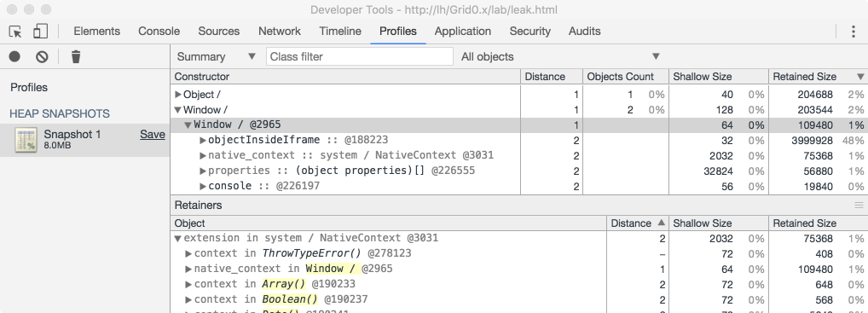Open the All objects filter dropdown
This screenshot has height=313, width=868.
point(560,56)
